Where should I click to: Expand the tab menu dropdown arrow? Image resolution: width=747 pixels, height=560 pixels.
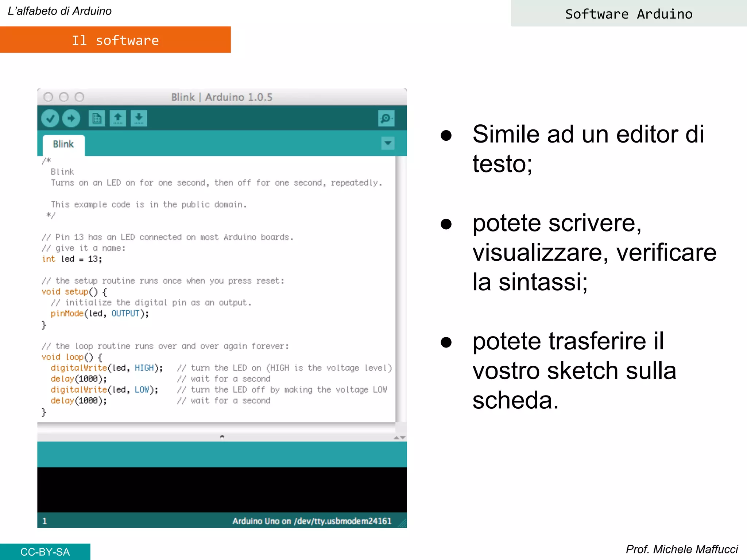[x=388, y=143]
